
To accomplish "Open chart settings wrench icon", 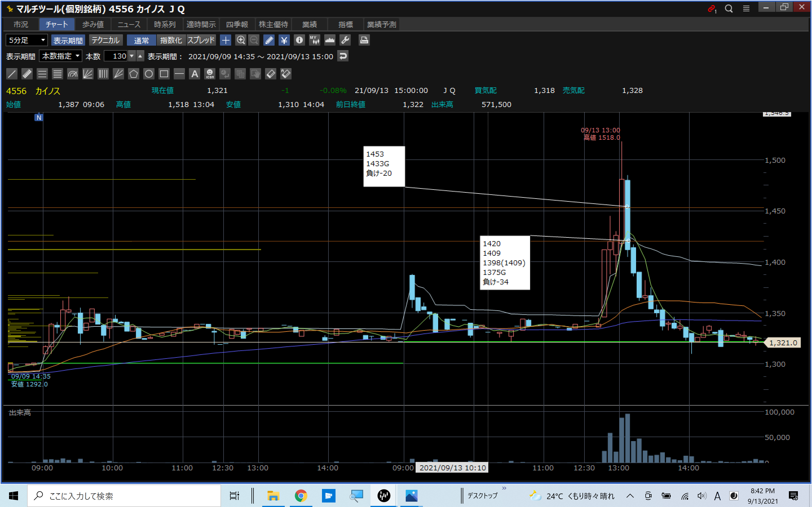I will pyautogui.click(x=345, y=40).
